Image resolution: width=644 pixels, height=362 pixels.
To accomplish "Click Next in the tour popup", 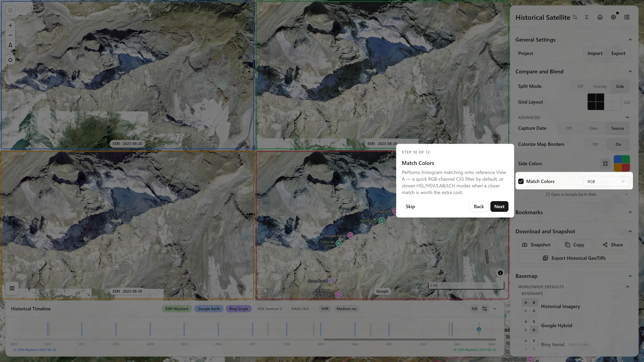I will tap(499, 207).
